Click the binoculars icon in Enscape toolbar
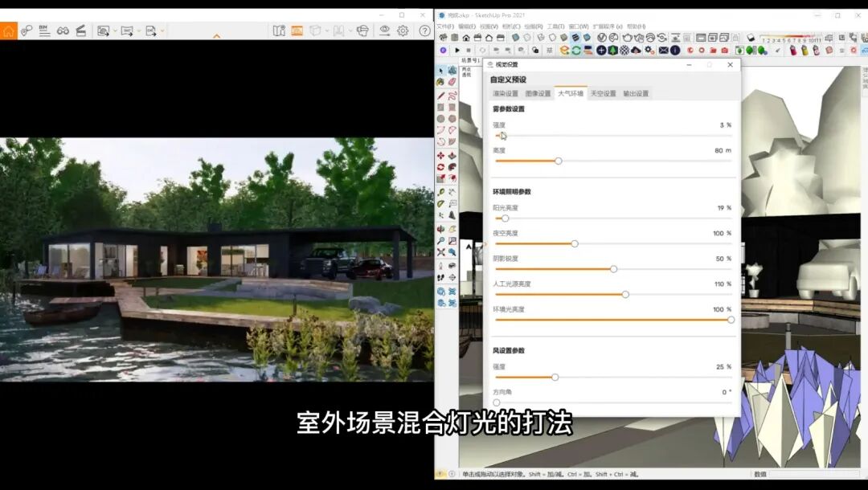The height and width of the screenshot is (490, 868). [63, 31]
